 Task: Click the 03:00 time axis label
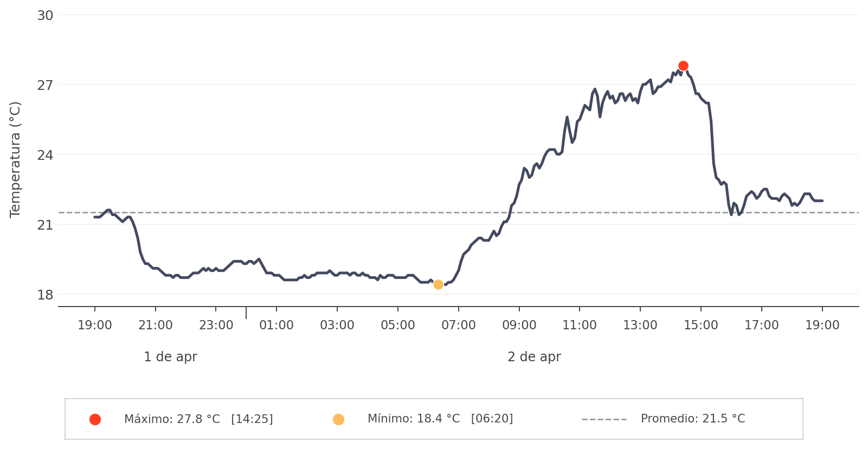click(337, 326)
